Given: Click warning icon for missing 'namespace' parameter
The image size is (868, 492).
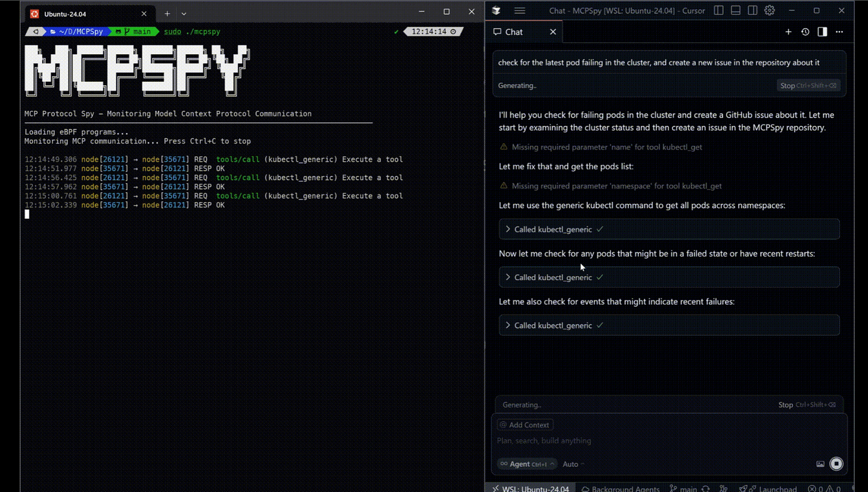Looking at the screenshot, I should click(504, 186).
